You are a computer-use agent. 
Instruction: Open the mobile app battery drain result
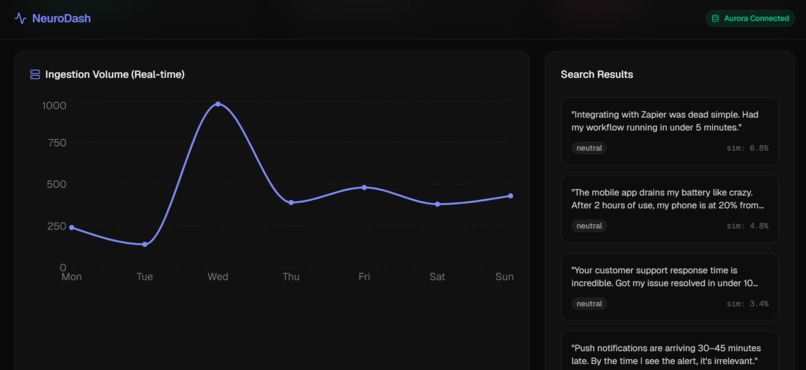click(x=670, y=209)
